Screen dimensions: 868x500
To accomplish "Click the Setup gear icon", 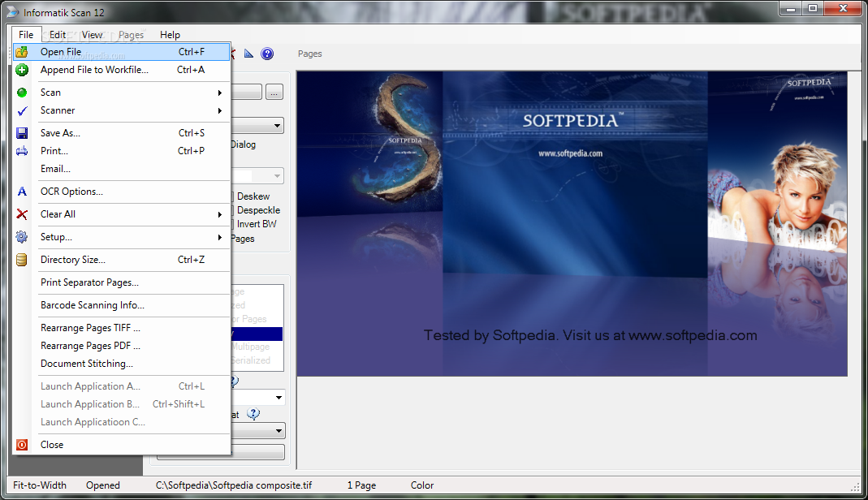I will click(22, 237).
